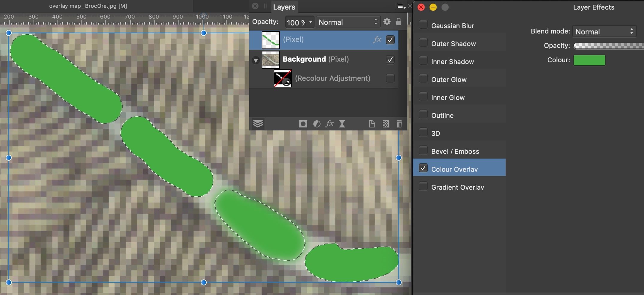Viewport: 644px width, 295px height.
Task: Enable the Recolour Adjustment checkbox
Action: click(390, 78)
